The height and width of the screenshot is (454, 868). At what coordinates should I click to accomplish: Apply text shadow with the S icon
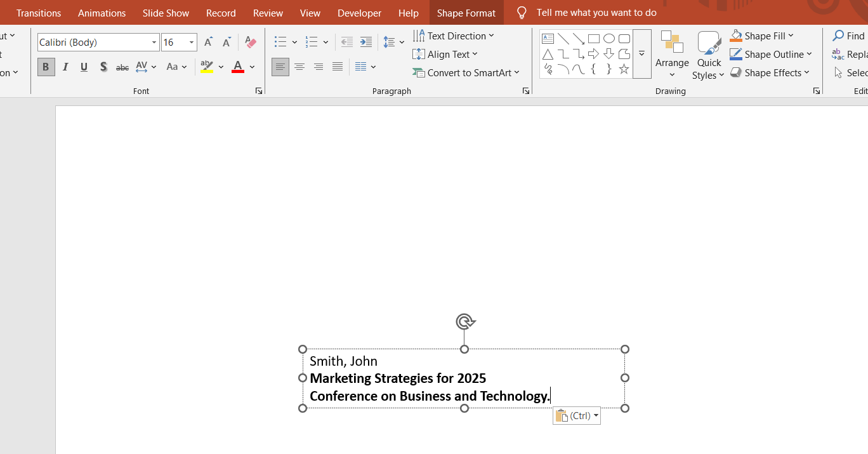[x=103, y=67]
